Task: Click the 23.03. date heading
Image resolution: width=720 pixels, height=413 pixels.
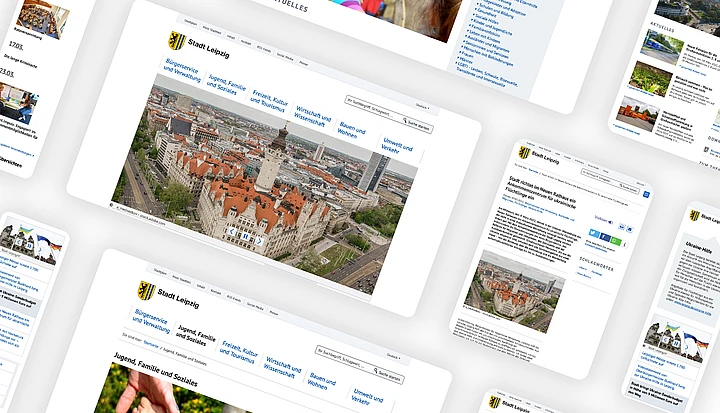Action: coord(6,72)
